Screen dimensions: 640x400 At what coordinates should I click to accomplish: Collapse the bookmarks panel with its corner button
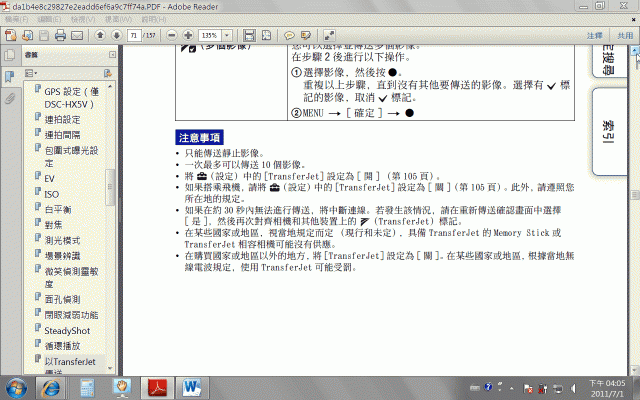coord(112,55)
